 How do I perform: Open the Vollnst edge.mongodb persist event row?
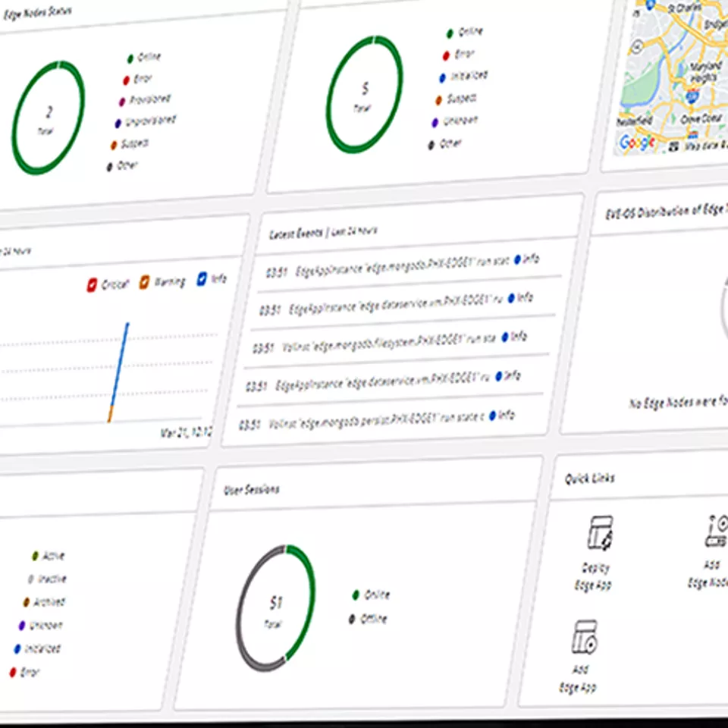377,419
